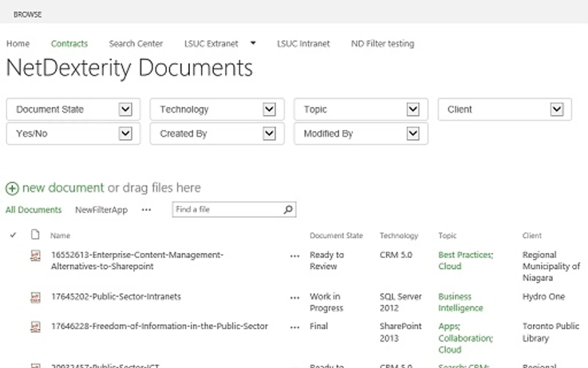Expand the Created By filter dropdown
Viewport: 588px width, 368px height.
(269, 134)
